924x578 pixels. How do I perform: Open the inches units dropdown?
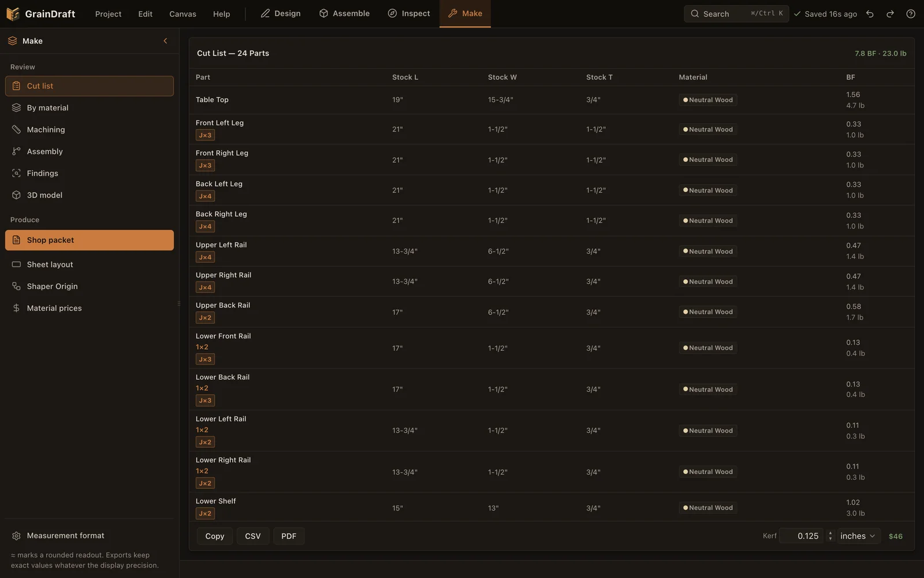click(x=858, y=536)
